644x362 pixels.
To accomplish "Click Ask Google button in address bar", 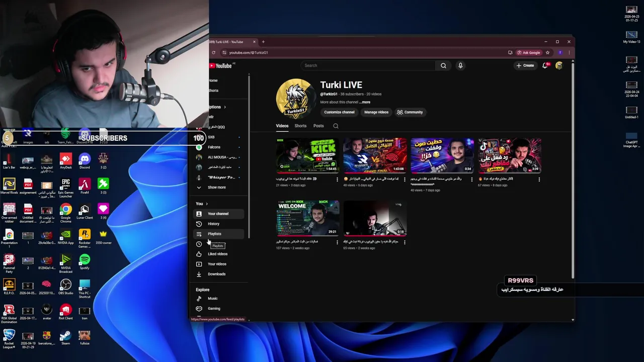I will [528, 52].
